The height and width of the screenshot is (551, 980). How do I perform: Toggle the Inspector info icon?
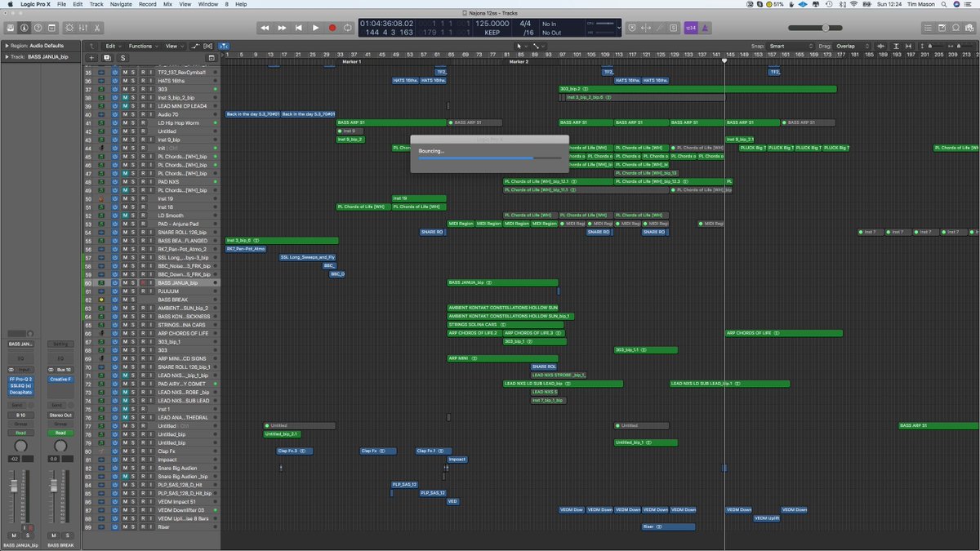(24, 28)
